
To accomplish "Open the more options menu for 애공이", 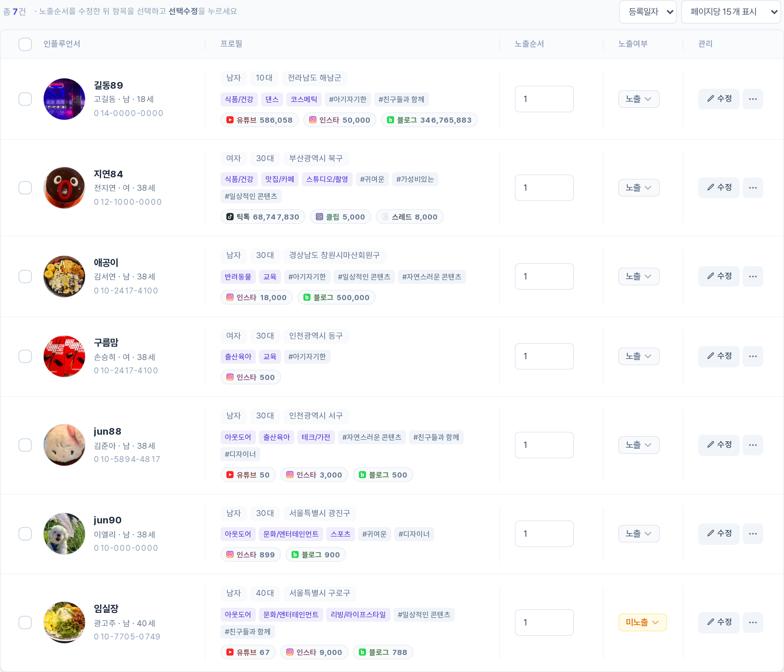I will pos(753,277).
